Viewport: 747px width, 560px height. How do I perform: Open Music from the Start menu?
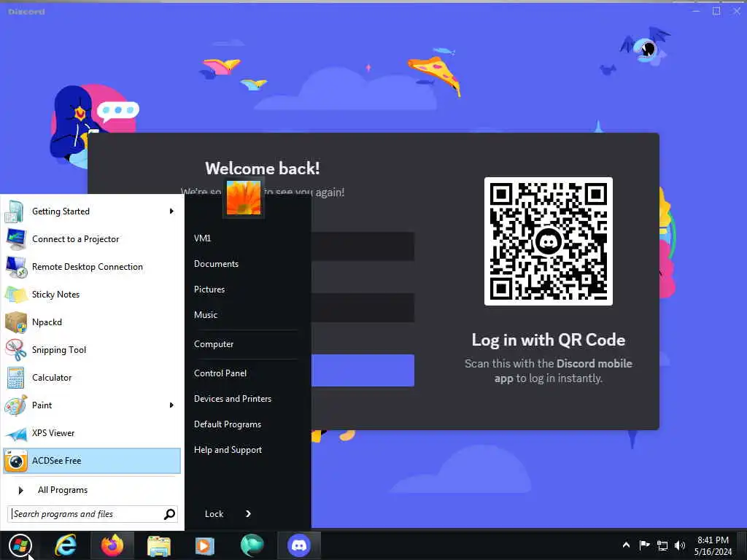click(205, 315)
